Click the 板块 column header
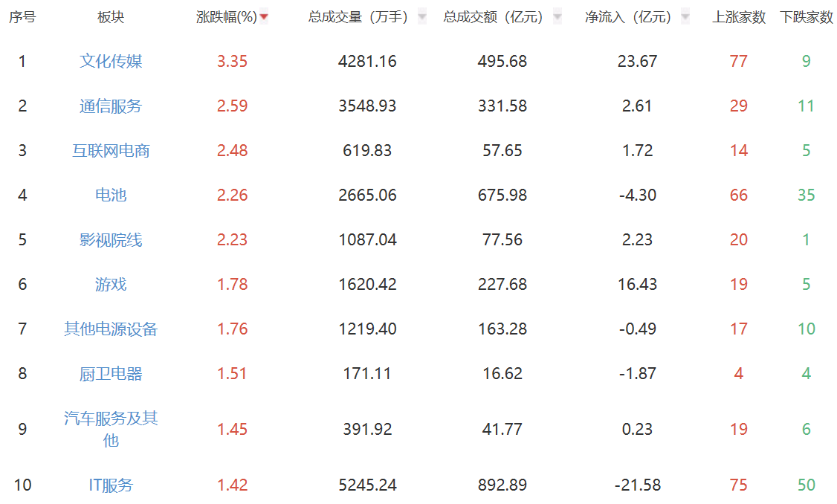The width and height of the screenshot is (837, 504). pos(111,17)
